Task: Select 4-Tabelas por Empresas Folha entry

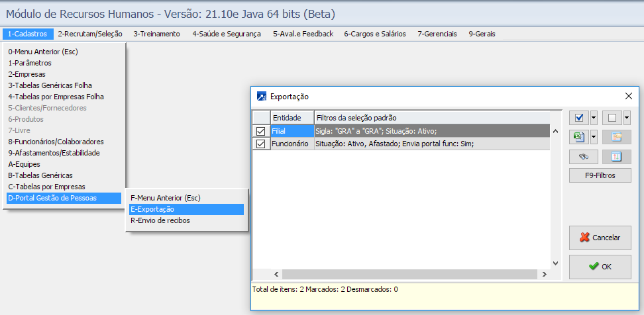Action: (x=64, y=97)
